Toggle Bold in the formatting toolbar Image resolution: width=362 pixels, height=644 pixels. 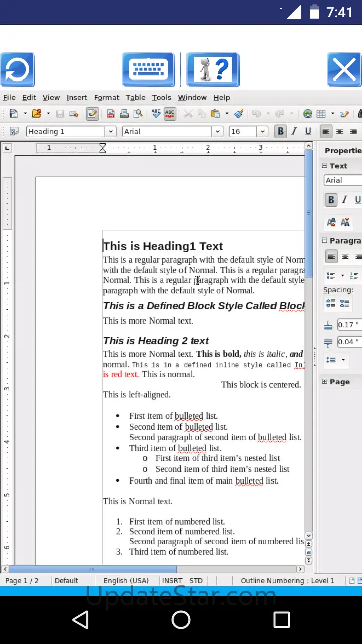click(x=280, y=132)
